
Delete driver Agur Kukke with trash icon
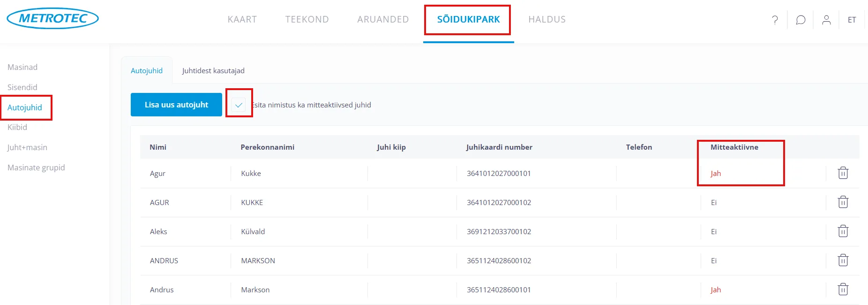(843, 173)
